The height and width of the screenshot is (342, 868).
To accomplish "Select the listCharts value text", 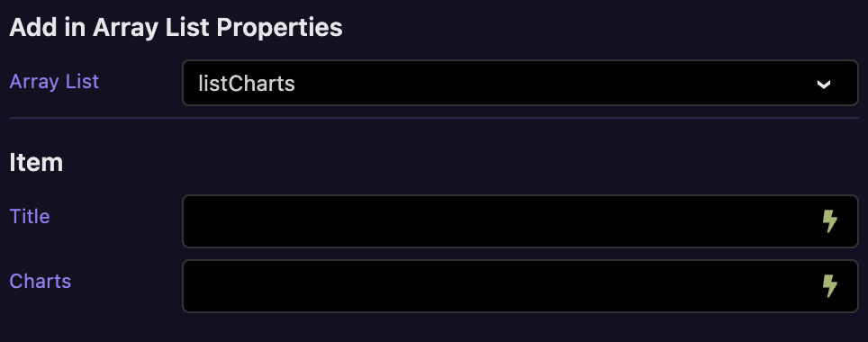I will pos(247,84).
